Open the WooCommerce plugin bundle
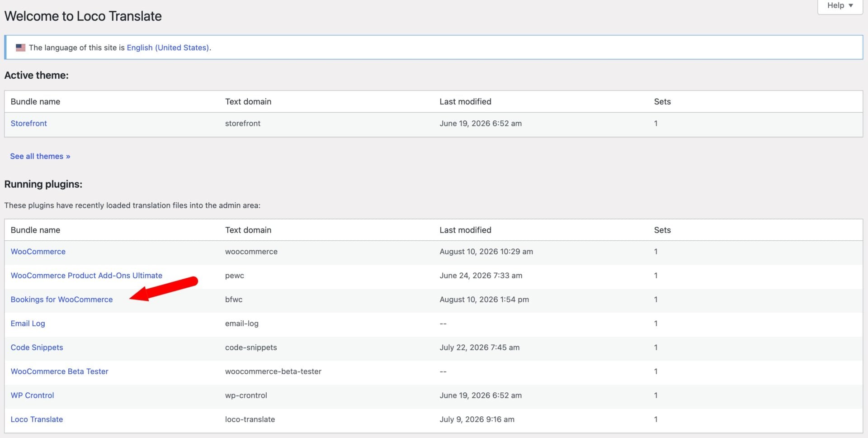 coord(38,252)
